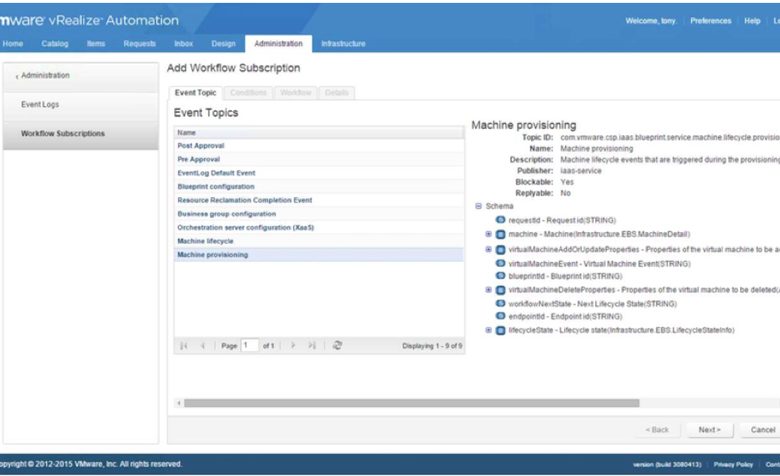Screen dimensions: 780x476
Task: Click the Name column header
Action: click(x=319, y=132)
